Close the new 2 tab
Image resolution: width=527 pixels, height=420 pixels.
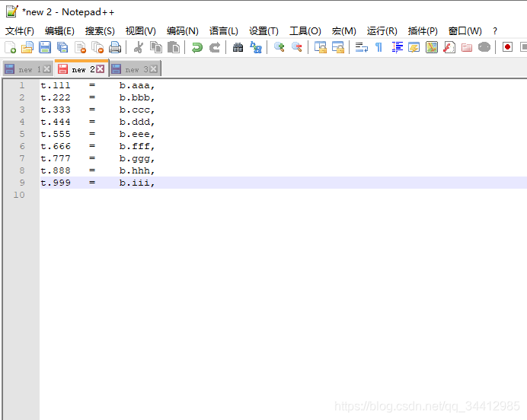[101, 68]
